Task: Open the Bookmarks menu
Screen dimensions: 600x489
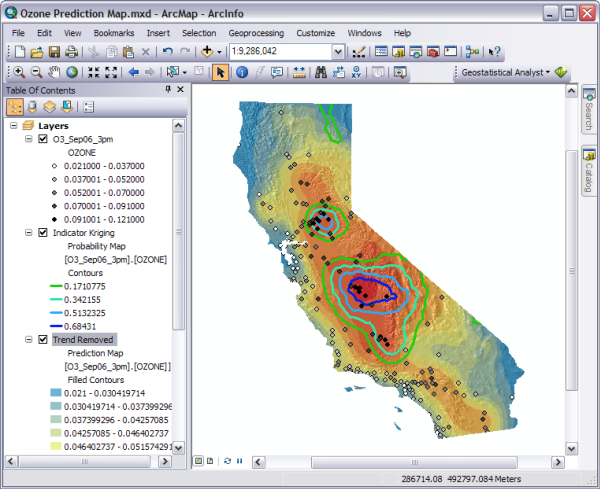Action: (114, 33)
